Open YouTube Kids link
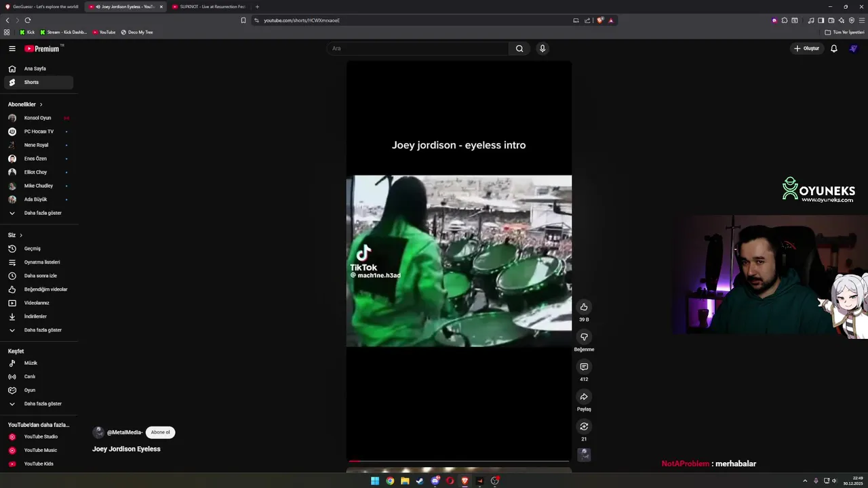 click(x=39, y=464)
